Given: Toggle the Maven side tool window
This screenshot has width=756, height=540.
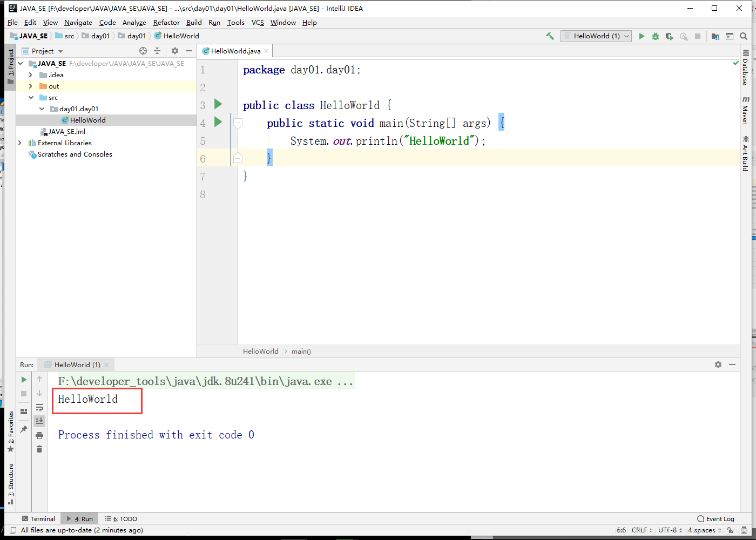Looking at the screenshot, I should pyautogui.click(x=745, y=110).
